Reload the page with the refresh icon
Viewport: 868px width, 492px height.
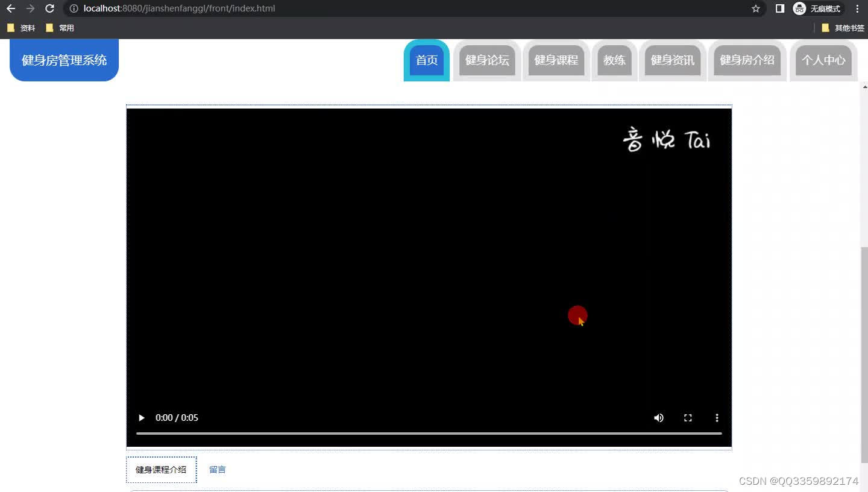pos(50,8)
